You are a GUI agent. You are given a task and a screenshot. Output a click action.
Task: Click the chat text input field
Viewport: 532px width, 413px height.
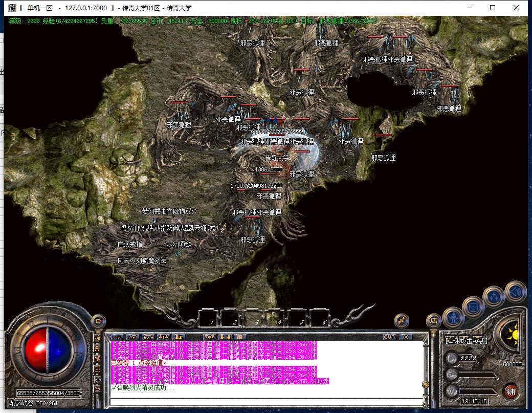point(266,402)
